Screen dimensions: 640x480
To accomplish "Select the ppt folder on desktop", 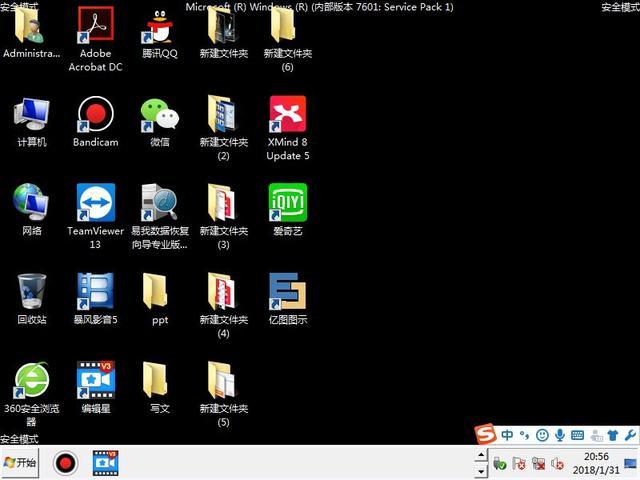I will 159,292.
